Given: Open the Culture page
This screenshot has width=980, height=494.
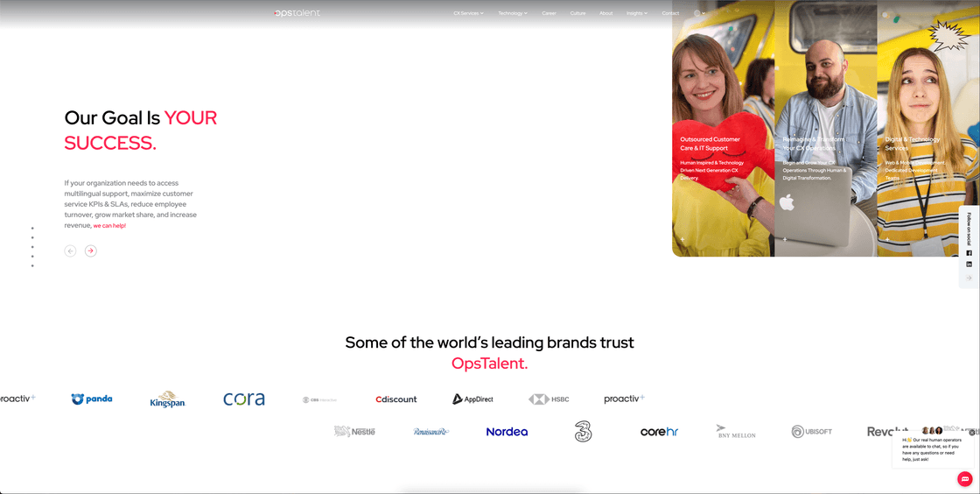Looking at the screenshot, I should click(577, 13).
